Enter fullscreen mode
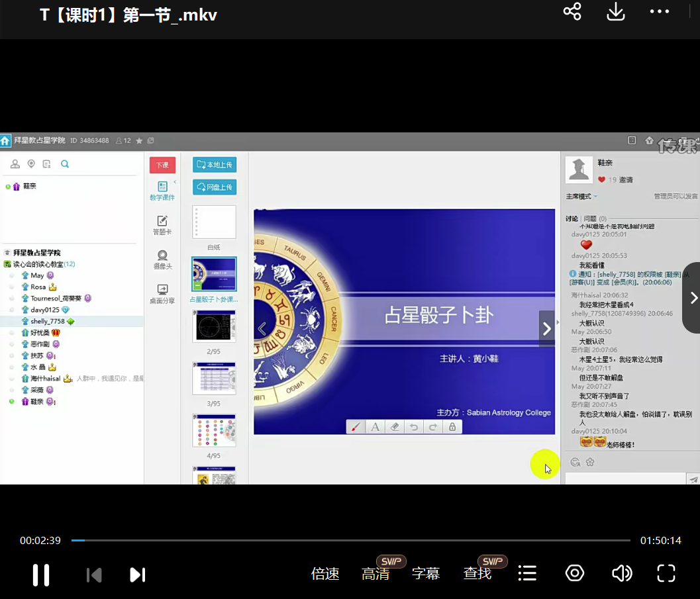700x599 pixels. pyautogui.click(x=666, y=573)
